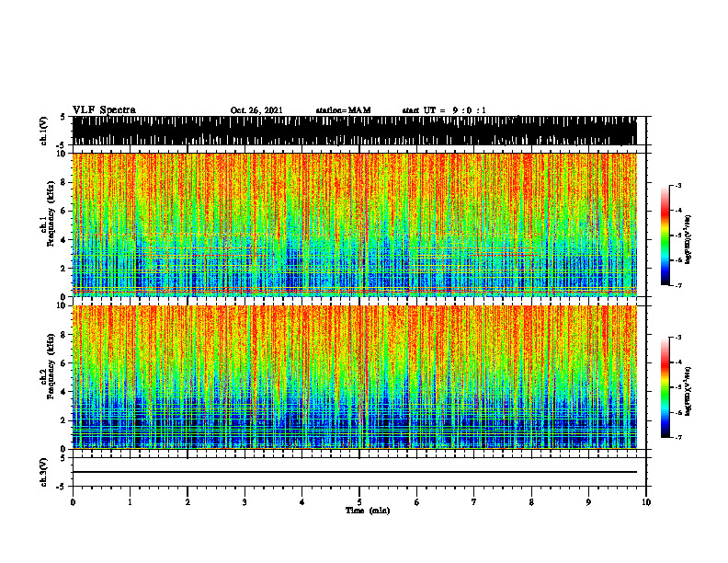Click the "4" kHz tick on the ch.2 frequency axis
Screen dimensions: 728x563
tap(63, 392)
